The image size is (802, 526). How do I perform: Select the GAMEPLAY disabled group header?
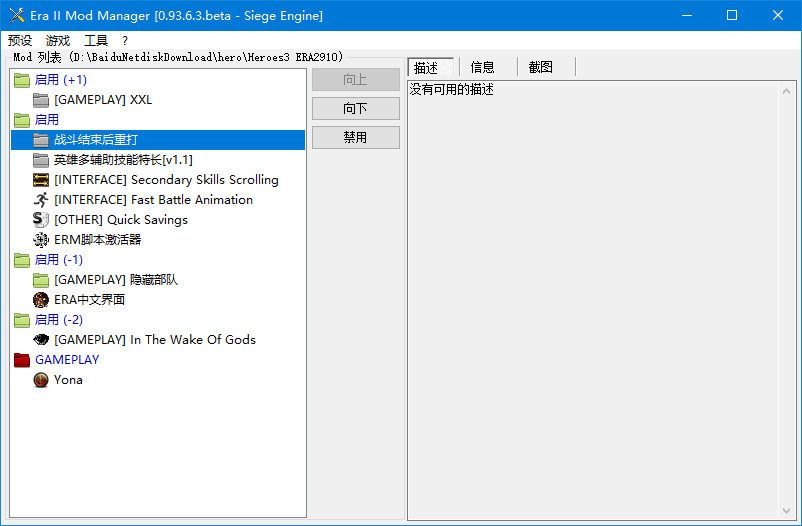[x=67, y=360]
